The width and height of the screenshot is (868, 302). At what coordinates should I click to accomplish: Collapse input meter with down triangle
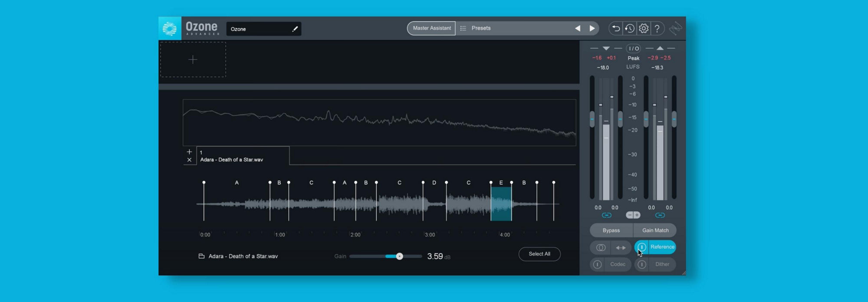coord(606,48)
